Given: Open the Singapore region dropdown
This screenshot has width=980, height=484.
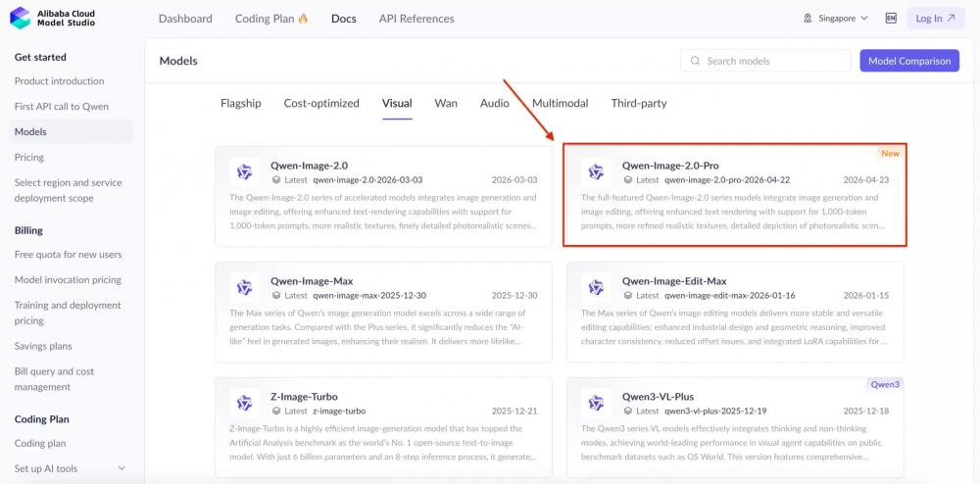Looking at the screenshot, I should pos(836,18).
